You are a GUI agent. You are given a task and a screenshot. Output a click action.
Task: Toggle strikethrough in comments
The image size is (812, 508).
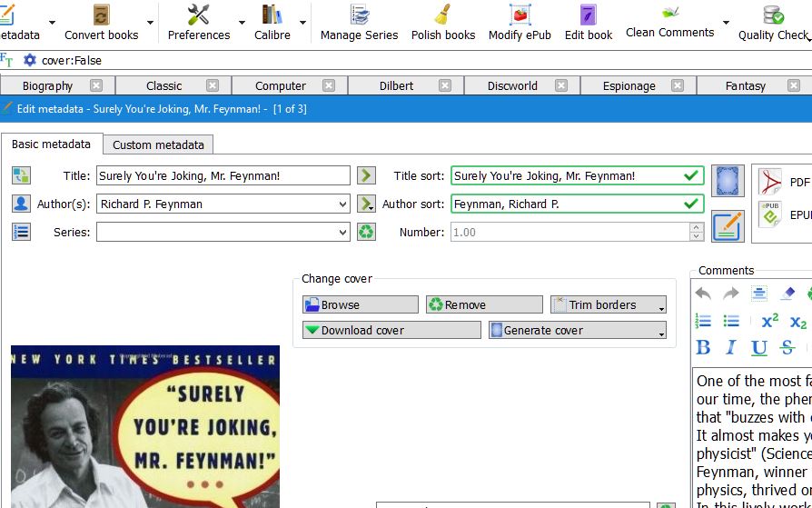(x=787, y=347)
